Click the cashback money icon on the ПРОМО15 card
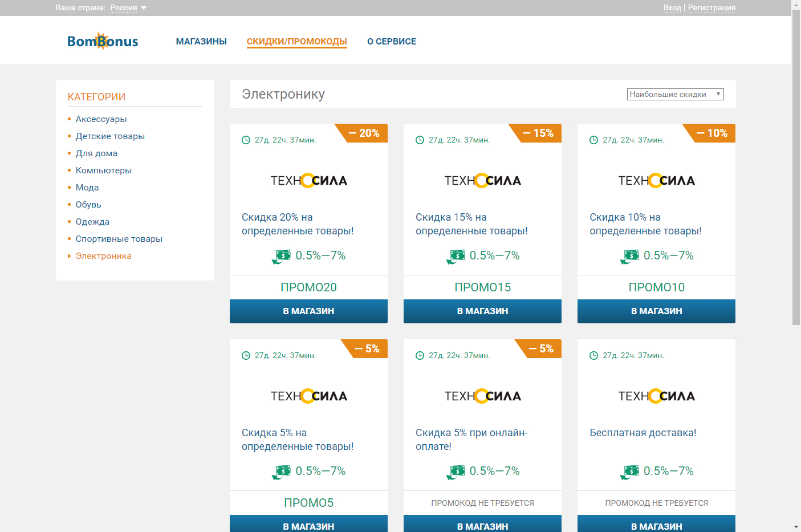Image resolution: width=801 pixels, height=532 pixels. pos(456,257)
